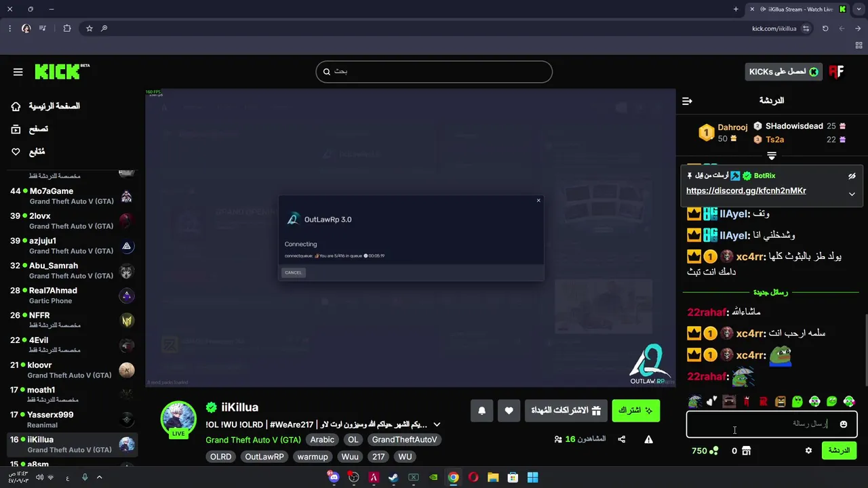Open Mo7aGame's channel in sidebar
868x488 pixels.
tap(71, 197)
